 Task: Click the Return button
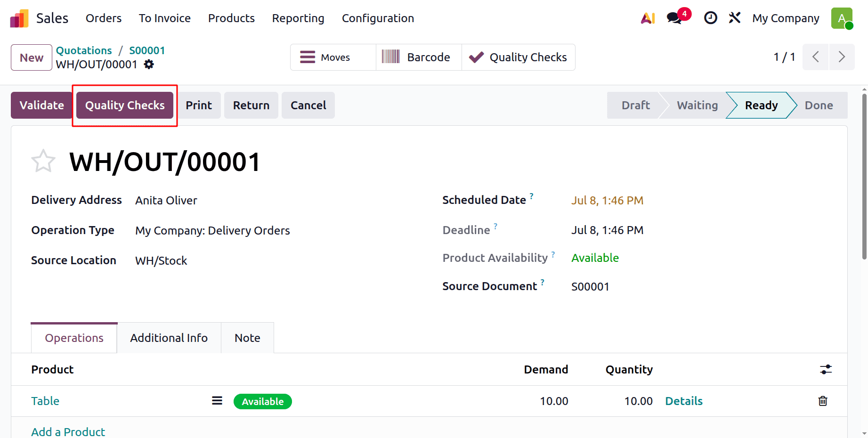pyautogui.click(x=251, y=105)
